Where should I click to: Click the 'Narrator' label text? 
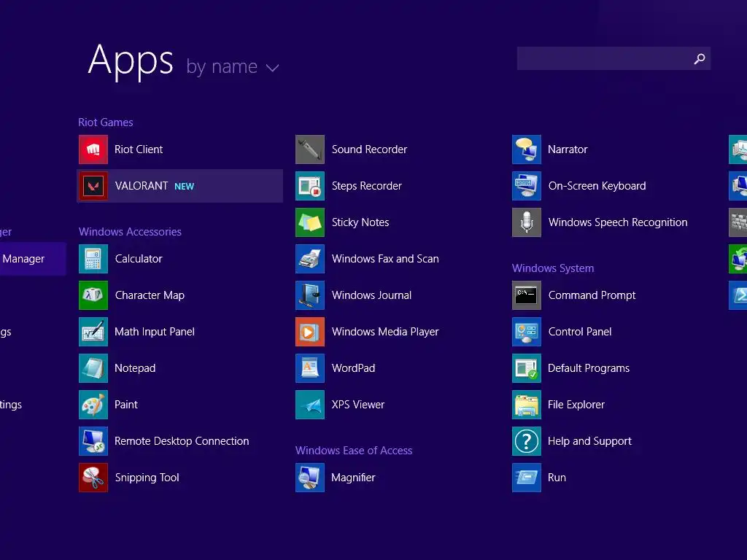tap(568, 149)
